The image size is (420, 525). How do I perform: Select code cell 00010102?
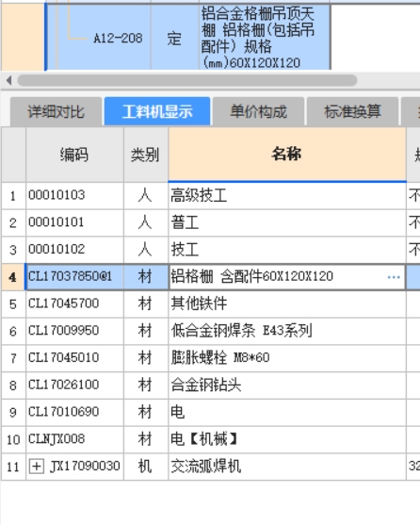tap(74, 250)
